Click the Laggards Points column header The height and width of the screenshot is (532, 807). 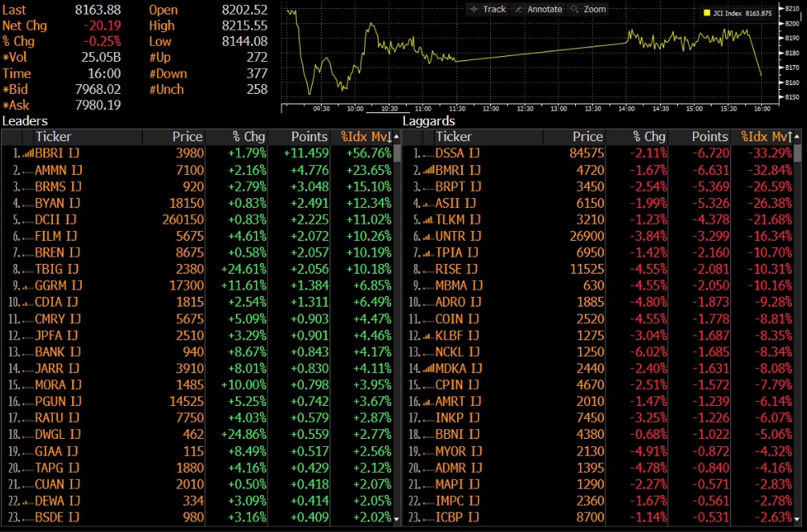(x=699, y=137)
